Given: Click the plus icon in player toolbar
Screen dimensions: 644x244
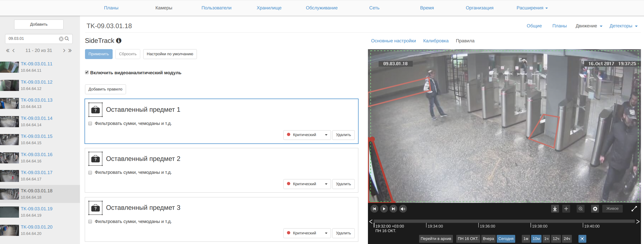Looking at the screenshot, I should coord(566,209).
